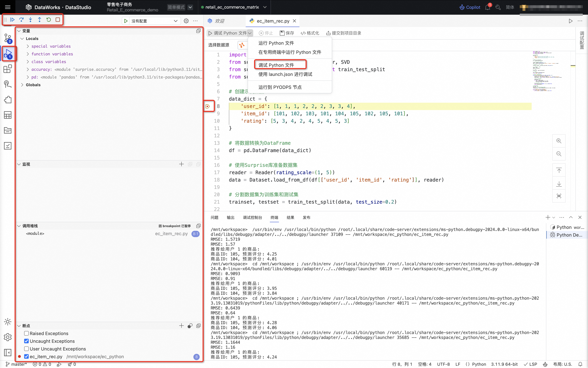Click the zoom in magnifier icon
The width and height of the screenshot is (588, 368).
(559, 141)
